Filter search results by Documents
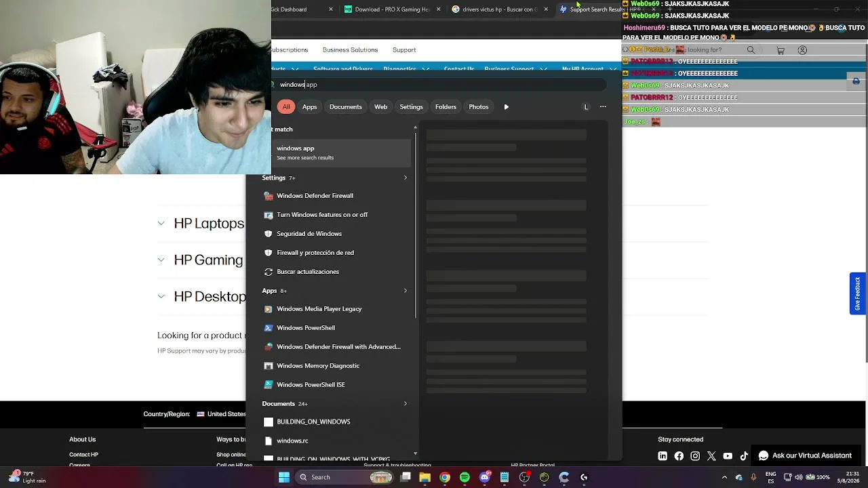Screen dimensions: 868x488 pyautogui.click(x=346, y=107)
